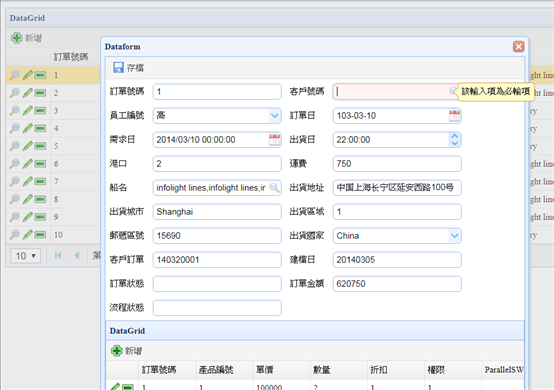Go to previous page in pager
554x390 pixels.
click(77, 255)
